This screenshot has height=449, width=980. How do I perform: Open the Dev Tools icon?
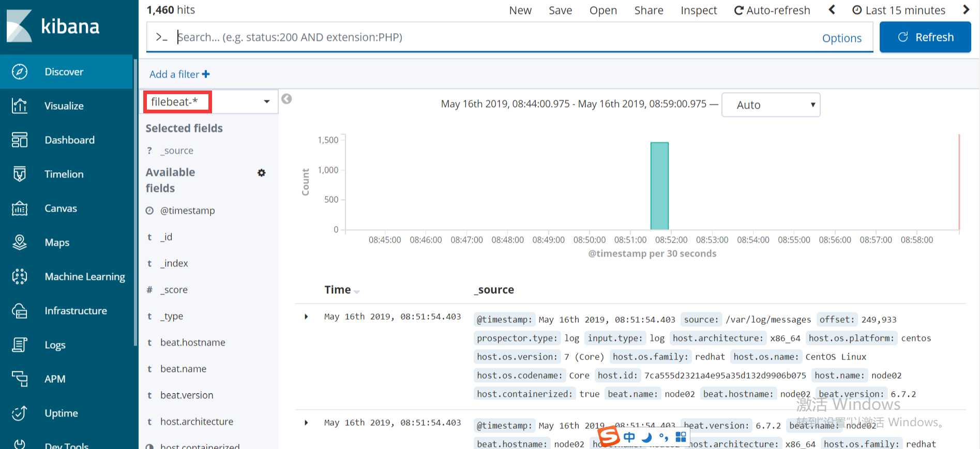[x=20, y=444]
